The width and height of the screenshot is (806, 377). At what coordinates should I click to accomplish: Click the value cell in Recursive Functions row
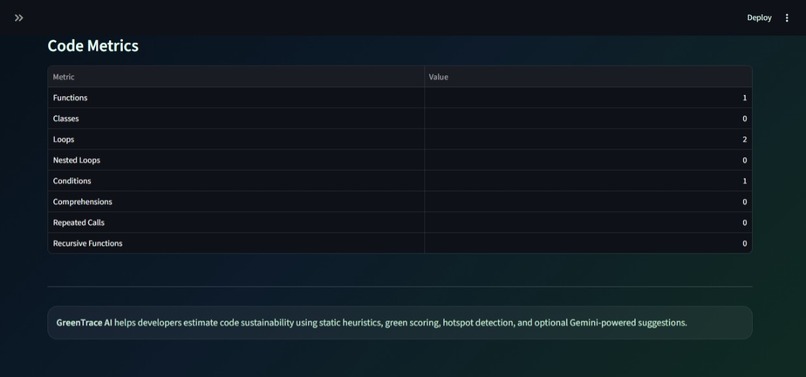pos(588,243)
